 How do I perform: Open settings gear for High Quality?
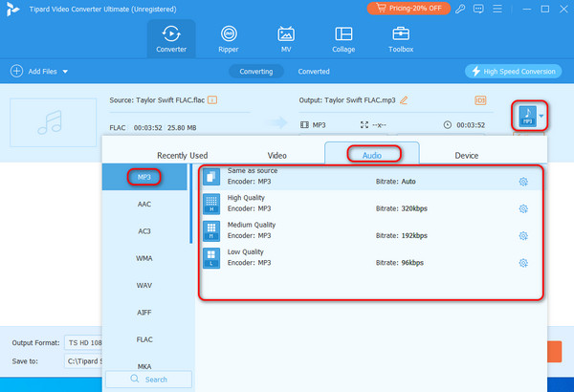[523, 208]
